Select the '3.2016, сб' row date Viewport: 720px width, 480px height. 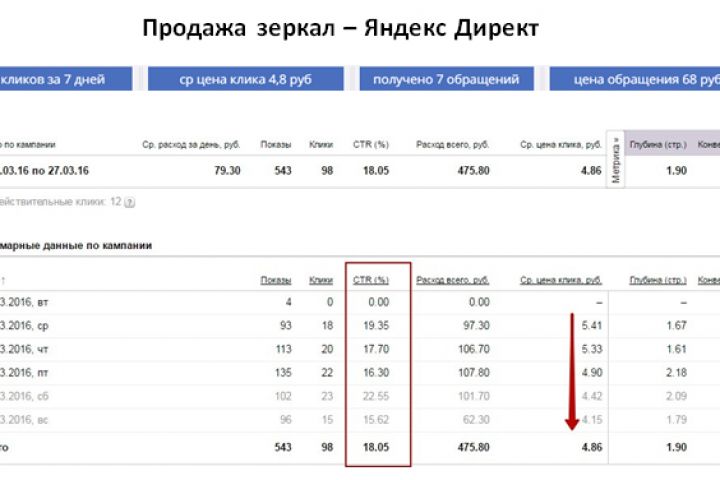tap(24, 396)
